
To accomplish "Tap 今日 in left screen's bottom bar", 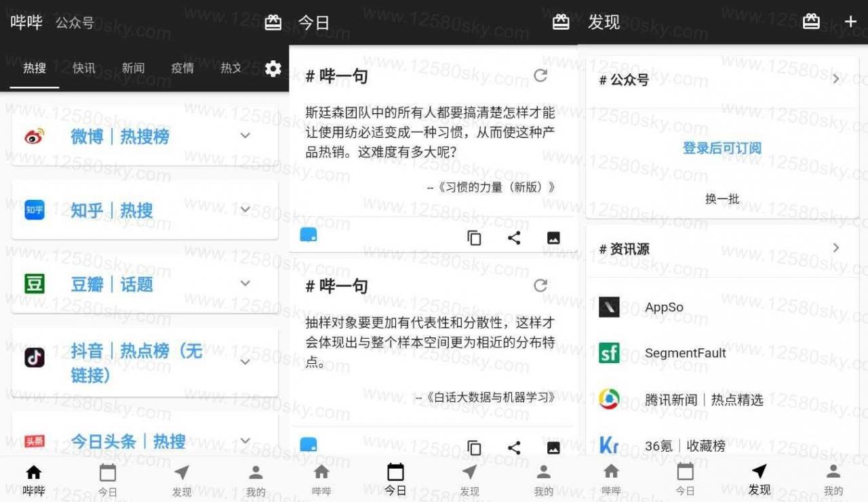I will pyautogui.click(x=107, y=480).
